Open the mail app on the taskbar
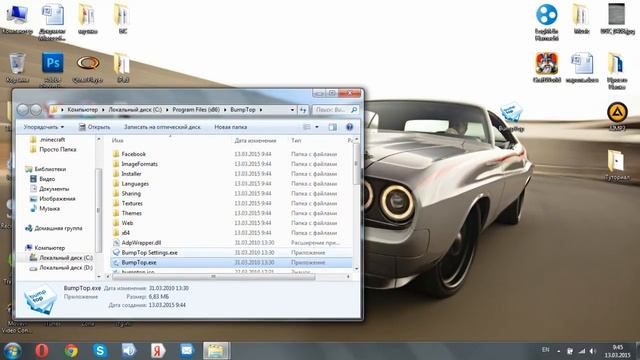The image size is (640, 360). pyautogui.click(x=187, y=351)
